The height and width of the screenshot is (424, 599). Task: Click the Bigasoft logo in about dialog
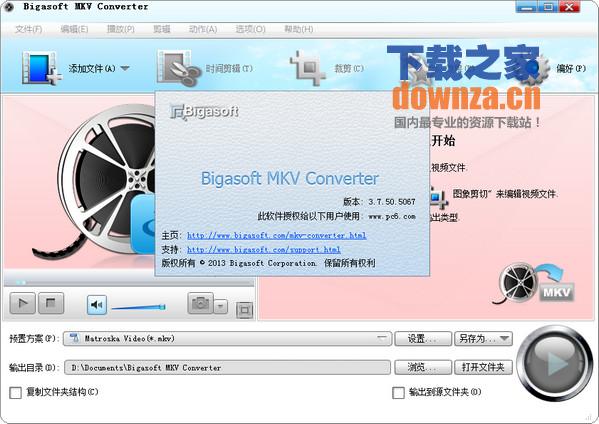[204, 112]
